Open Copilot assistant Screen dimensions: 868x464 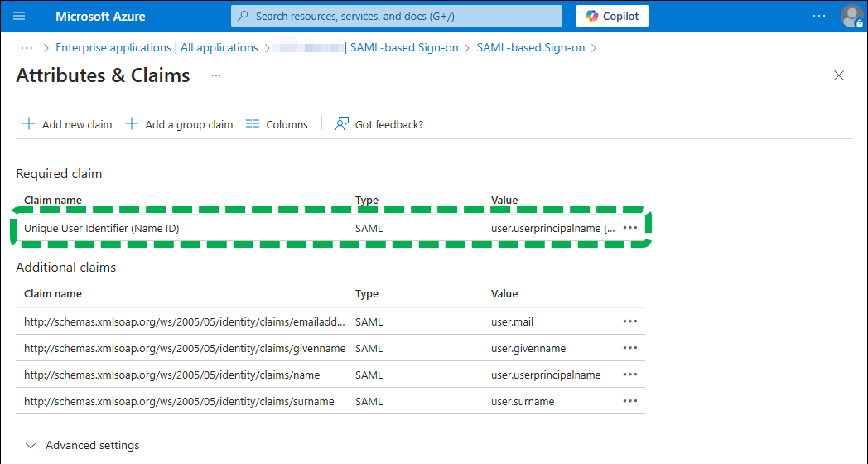coord(612,16)
